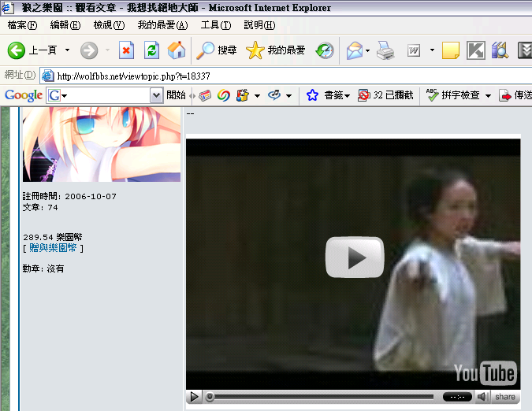This screenshot has width=532, height=411.
Task: Expand the Google search box dropdown arrow
Action: coord(156,95)
